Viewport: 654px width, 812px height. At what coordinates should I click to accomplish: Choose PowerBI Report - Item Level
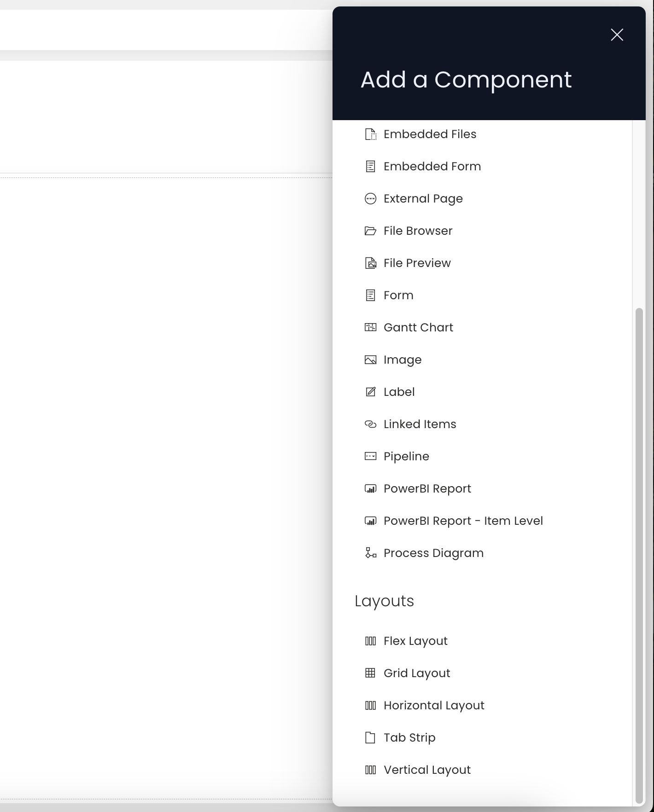coord(463,521)
